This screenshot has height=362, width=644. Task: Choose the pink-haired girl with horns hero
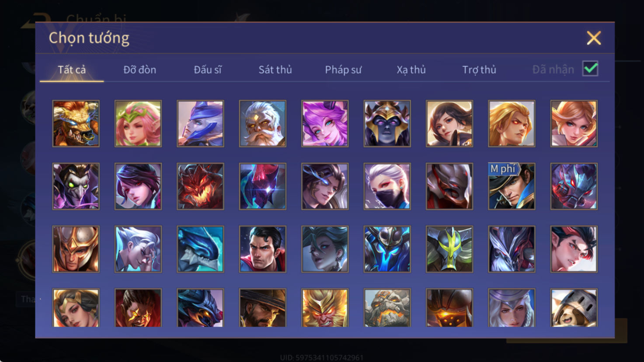325,124
